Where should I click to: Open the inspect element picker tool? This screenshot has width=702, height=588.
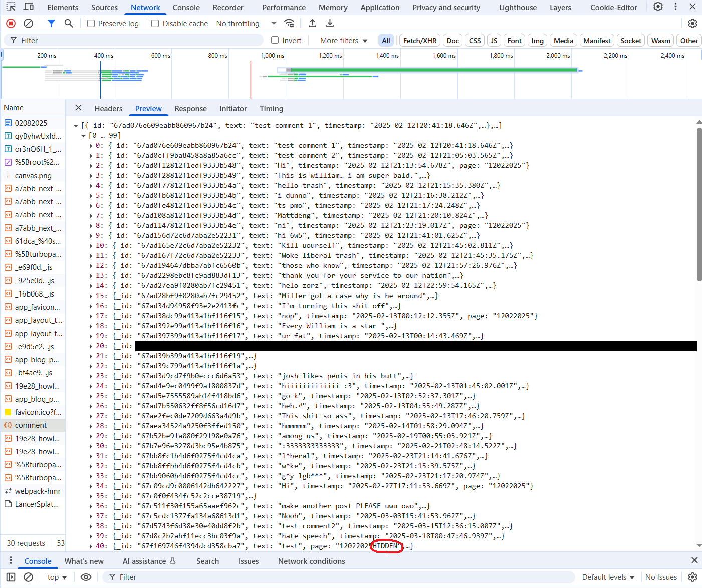[11, 7]
